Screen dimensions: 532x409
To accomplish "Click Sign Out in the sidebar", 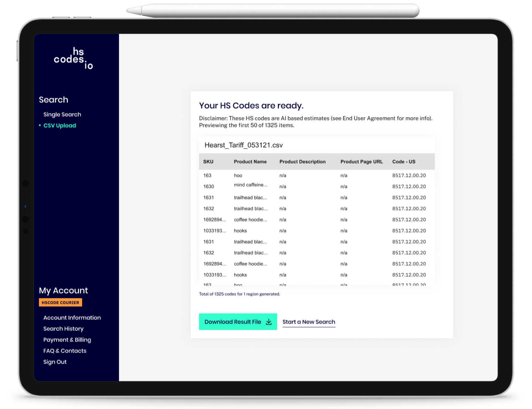I will (x=55, y=362).
